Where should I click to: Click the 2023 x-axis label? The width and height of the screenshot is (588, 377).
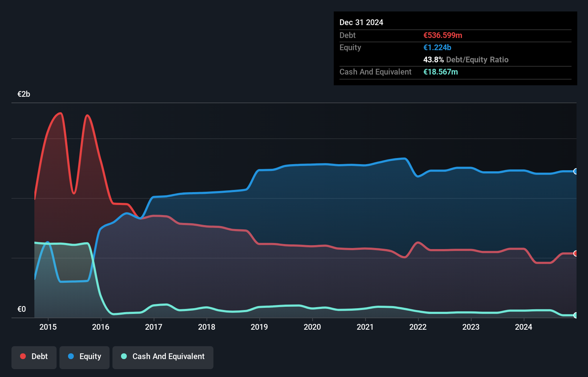coord(471,327)
